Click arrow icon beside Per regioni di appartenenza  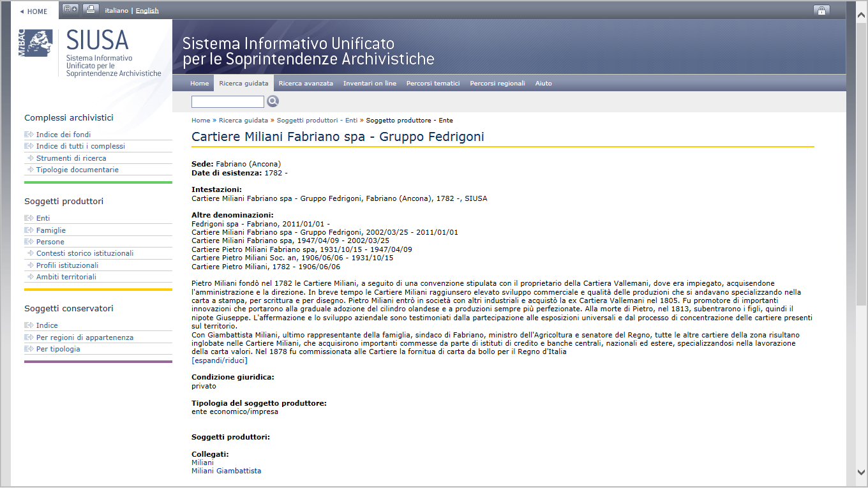(x=29, y=337)
